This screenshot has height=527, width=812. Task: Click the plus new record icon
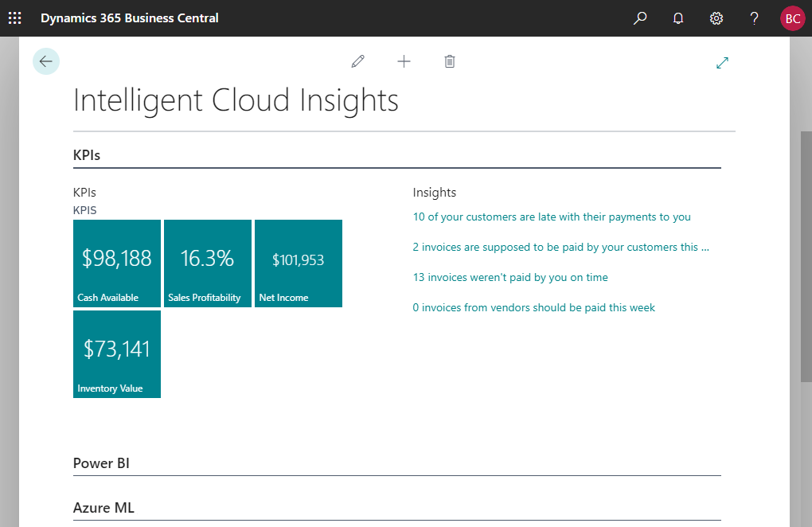404,61
